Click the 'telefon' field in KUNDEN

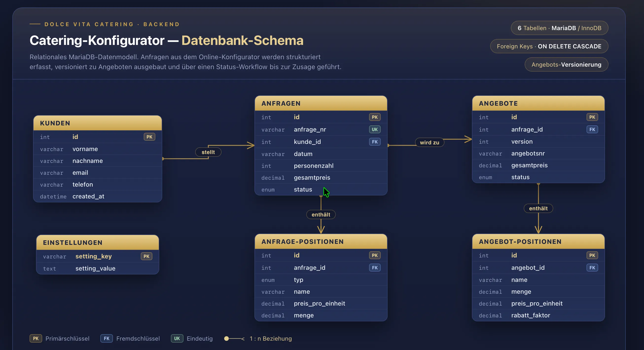pyautogui.click(x=97, y=185)
